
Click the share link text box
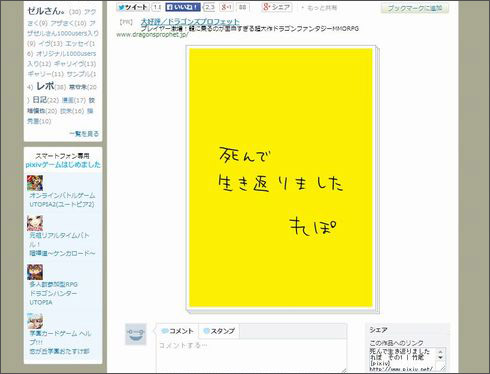point(403,359)
